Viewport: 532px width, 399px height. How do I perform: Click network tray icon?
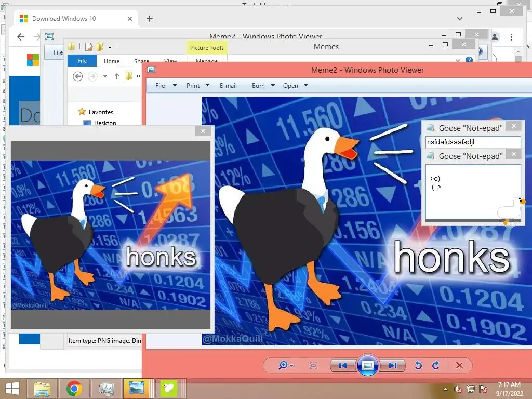(471, 389)
